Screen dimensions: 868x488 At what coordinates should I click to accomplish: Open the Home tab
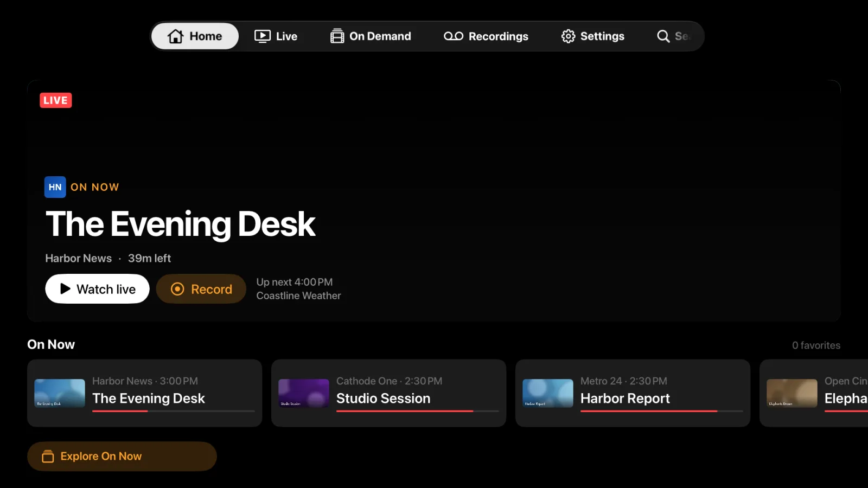[x=195, y=36]
